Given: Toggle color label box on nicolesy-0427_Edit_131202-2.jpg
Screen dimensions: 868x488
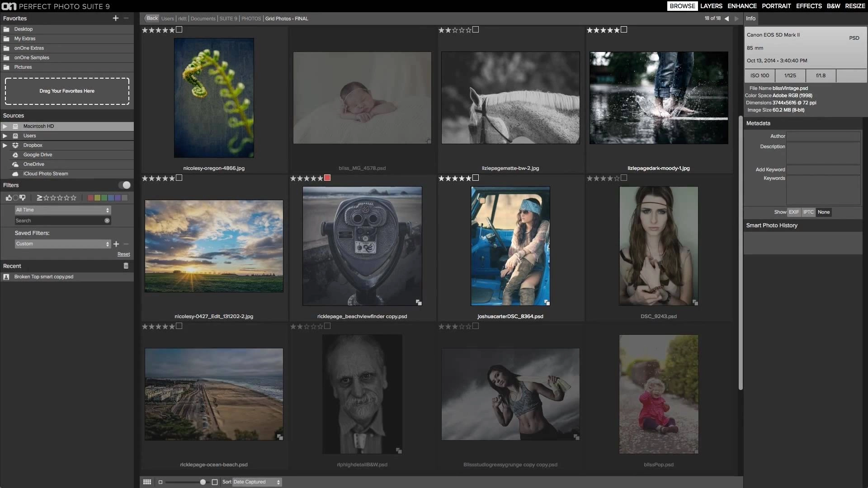Looking at the screenshot, I should click(x=179, y=178).
